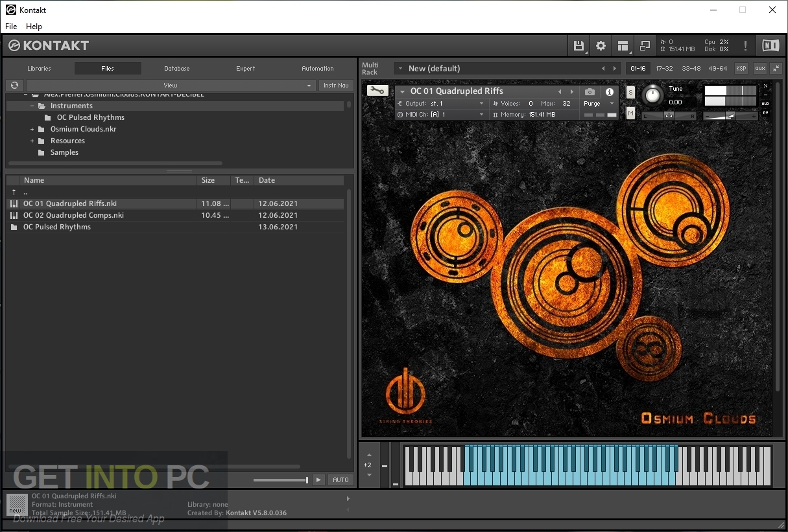
Task: Click the browser preview play button
Action: 318,480
